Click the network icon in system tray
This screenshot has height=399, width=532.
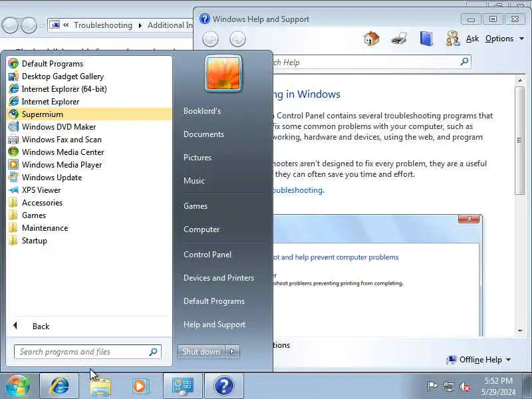point(448,386)
